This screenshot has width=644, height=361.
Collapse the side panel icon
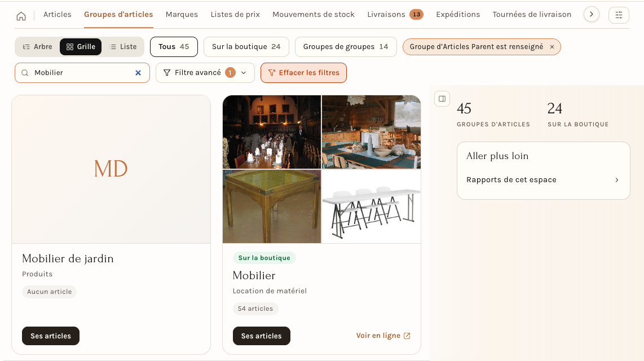point(442,99)
